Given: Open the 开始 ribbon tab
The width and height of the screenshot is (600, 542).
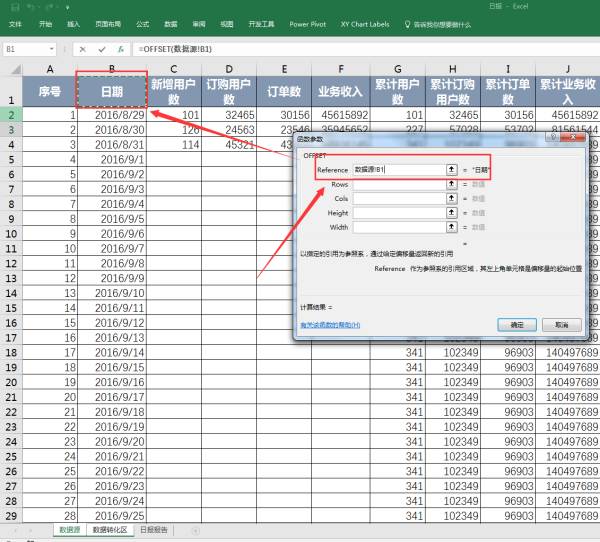Looking at the screenshot, I should pyautogui.click(x=46, y=24).
